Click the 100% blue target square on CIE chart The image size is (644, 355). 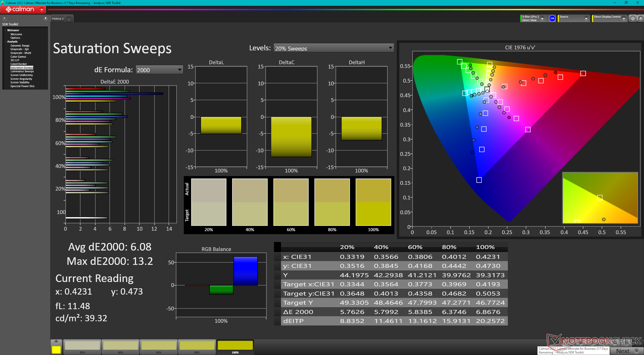[479, 180]
